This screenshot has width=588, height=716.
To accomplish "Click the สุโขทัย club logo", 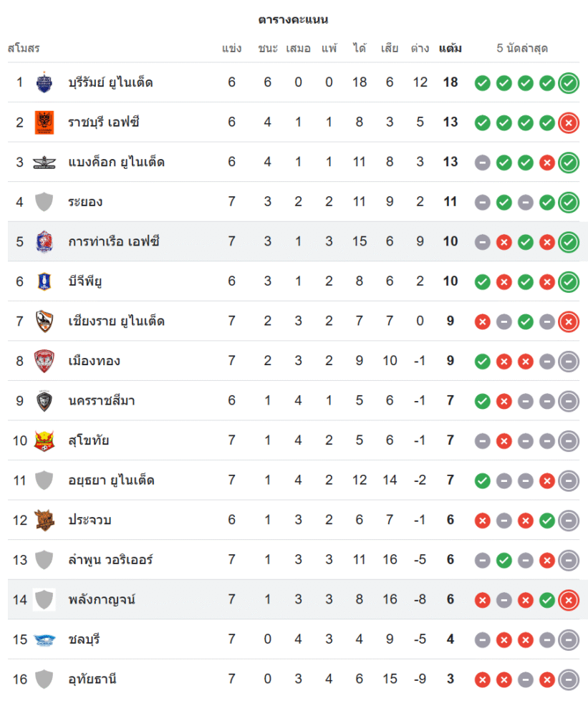I will click(44, 440).
